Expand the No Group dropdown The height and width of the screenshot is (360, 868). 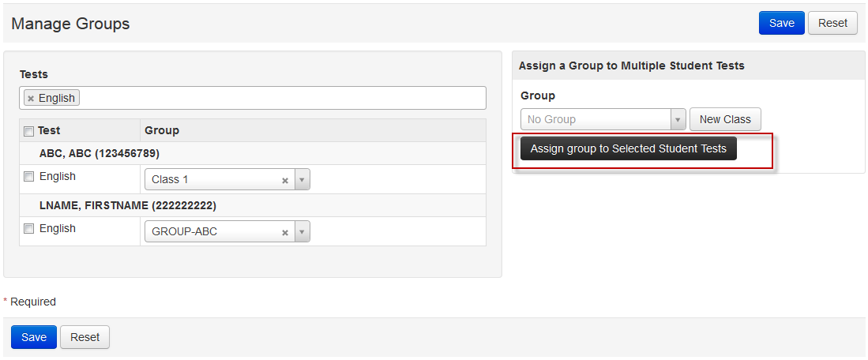point(678,120)
